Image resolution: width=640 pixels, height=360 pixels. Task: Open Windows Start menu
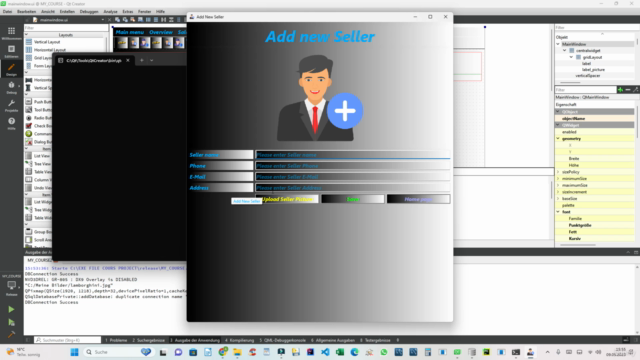pos(74,352)
